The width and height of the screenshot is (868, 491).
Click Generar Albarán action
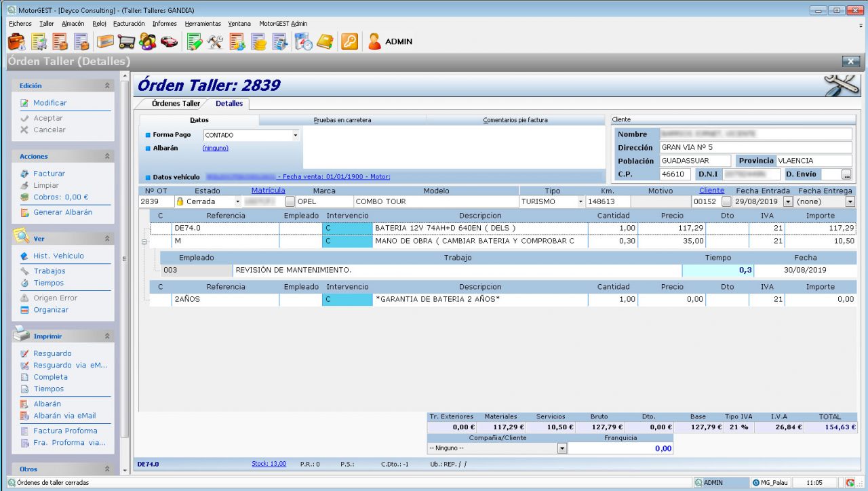(x=63, y=212)
